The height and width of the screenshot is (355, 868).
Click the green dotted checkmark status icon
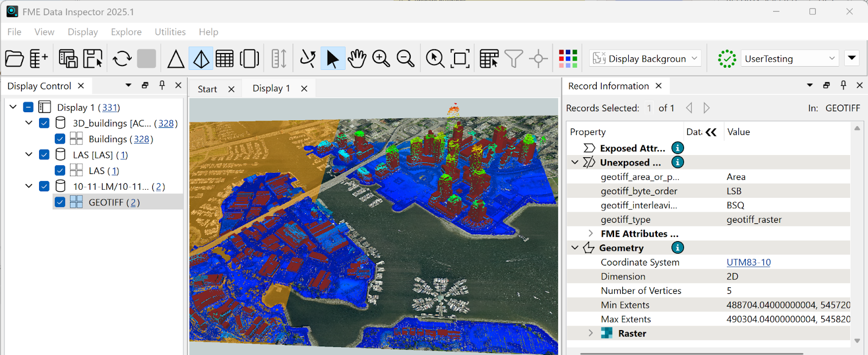[727, 59]
